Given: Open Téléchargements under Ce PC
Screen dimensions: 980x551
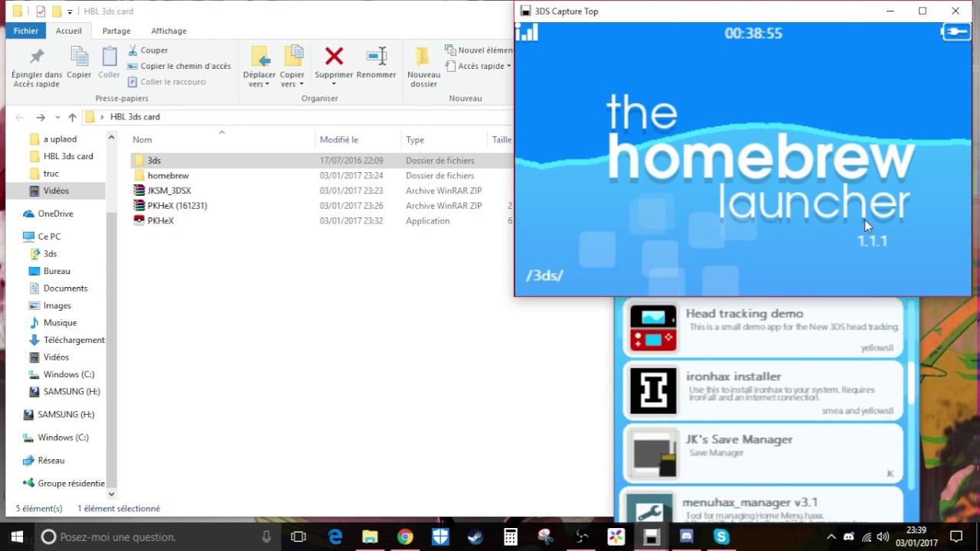Looking at the screenshot, I should coord(73,340).
